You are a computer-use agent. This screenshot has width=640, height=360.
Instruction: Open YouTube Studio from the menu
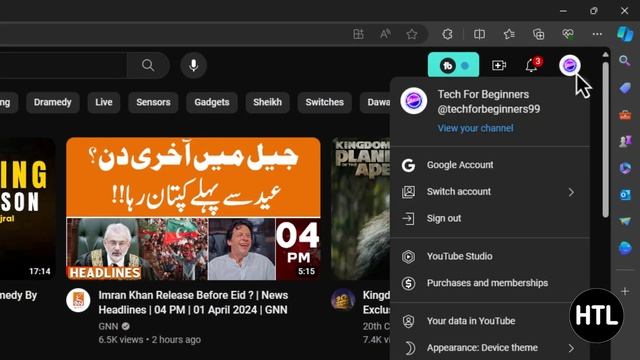tap(490, 256)
